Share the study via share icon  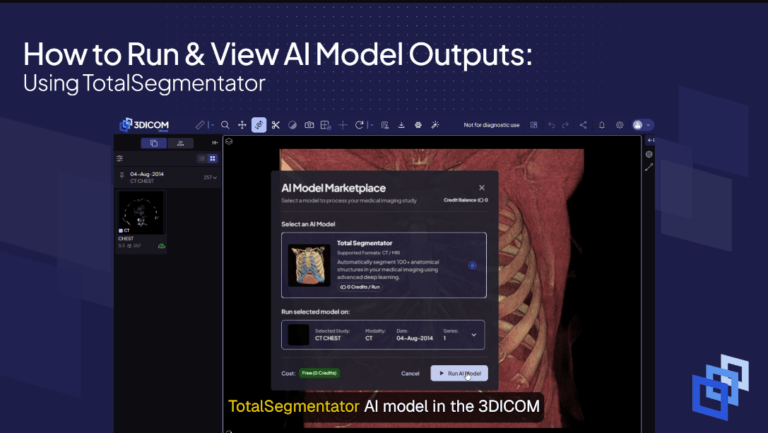point(583,125)
